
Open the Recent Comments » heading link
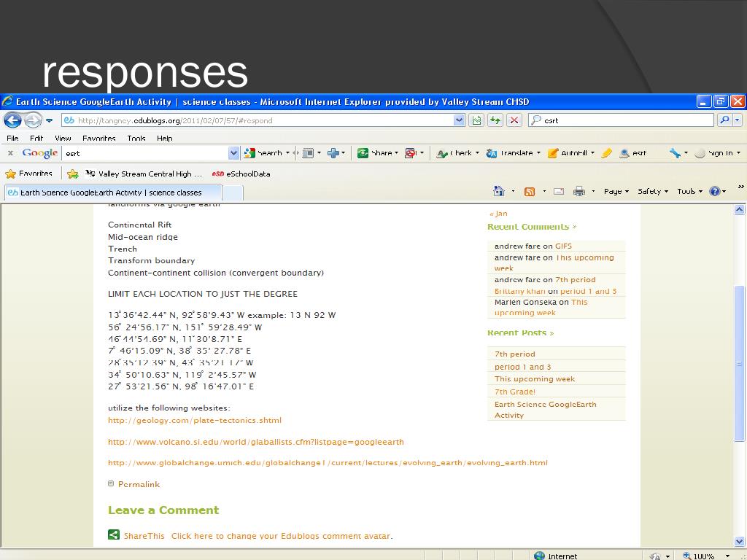[532, 227]
